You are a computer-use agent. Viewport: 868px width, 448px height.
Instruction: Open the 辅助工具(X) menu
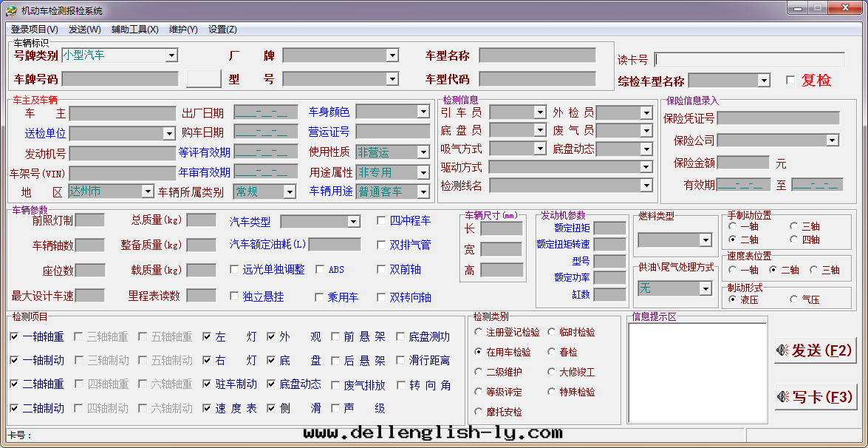(x=134, y=30)
